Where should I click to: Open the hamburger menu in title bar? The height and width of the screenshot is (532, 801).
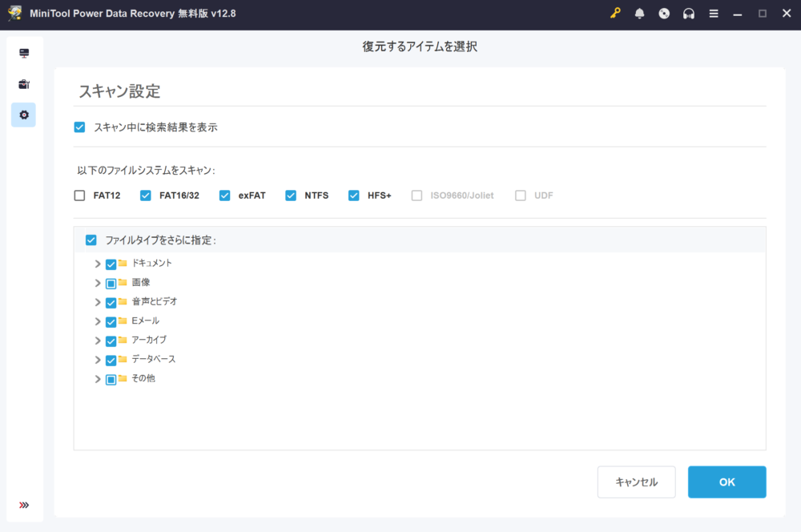(714, 14)
